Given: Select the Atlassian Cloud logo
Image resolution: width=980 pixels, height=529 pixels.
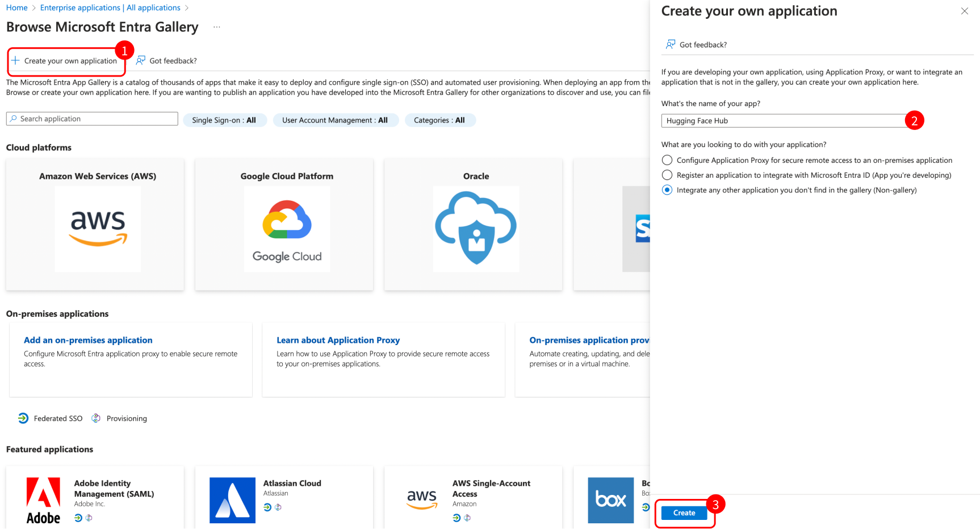Looking at the screenshot, I should click(x=232, y=500).
